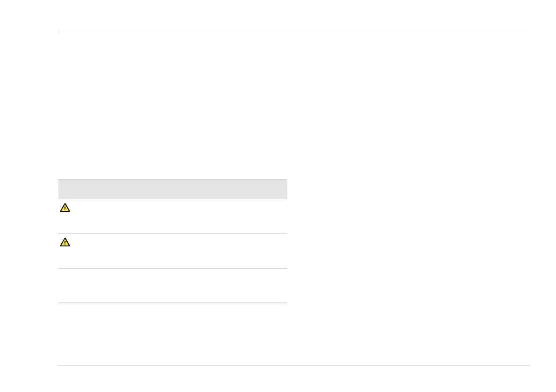Click the top horizontal rule of the page
Viewport: 556px width, 392px height.
(294, 32)
